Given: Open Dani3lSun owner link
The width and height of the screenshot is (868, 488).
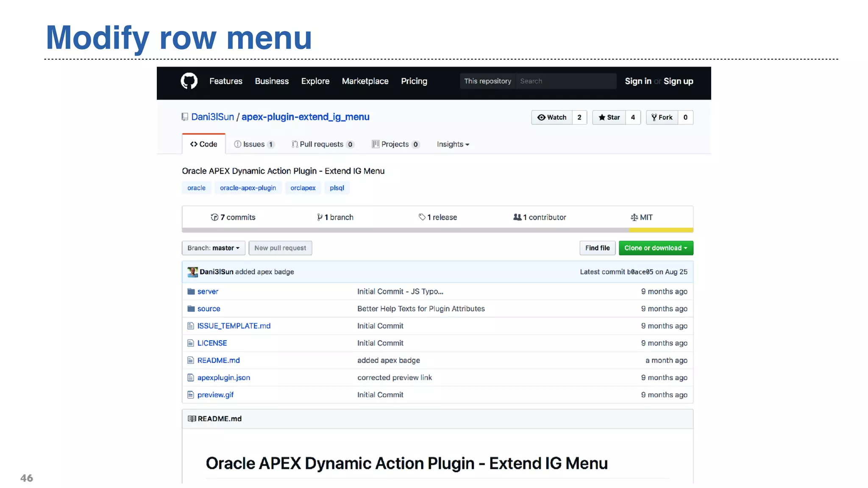Looking at the screenshot, I should pos(212,117).
